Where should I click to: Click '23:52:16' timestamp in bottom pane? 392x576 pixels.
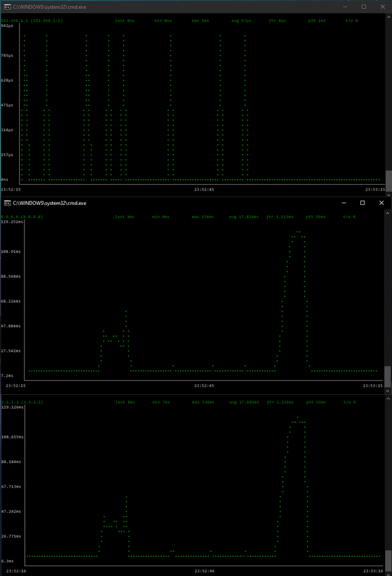pyautogui.click(x=16, y=571)
